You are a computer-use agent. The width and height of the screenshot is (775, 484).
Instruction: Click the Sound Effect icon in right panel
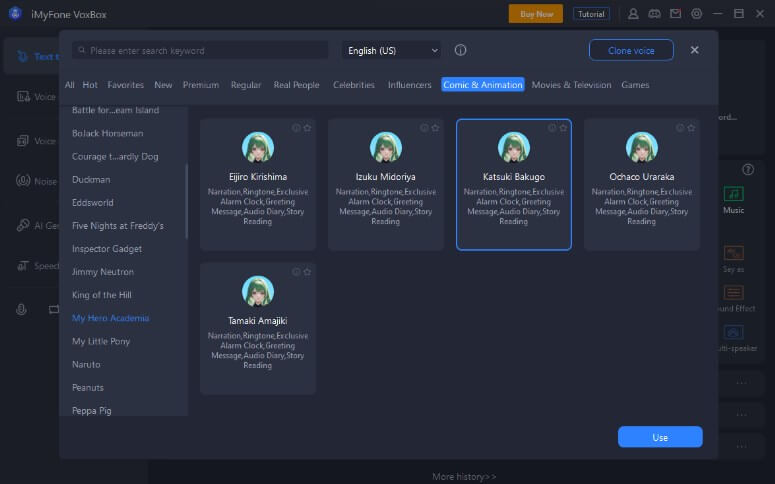click(733, 293)
